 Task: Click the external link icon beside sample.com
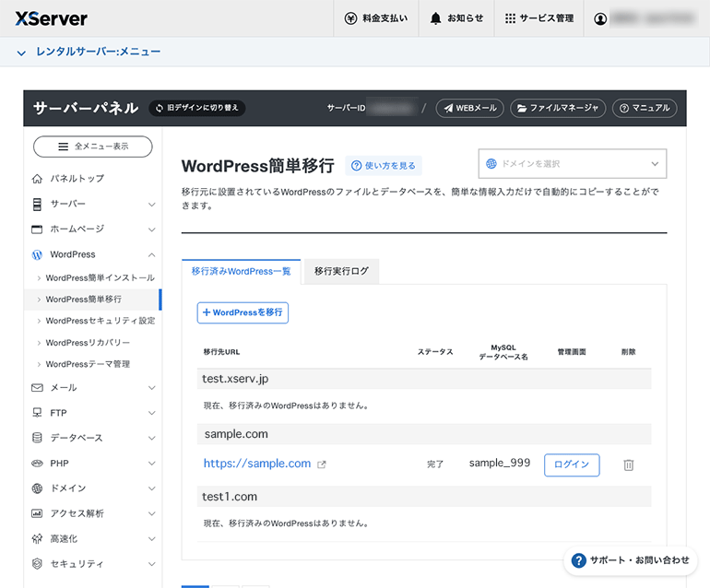322,465
